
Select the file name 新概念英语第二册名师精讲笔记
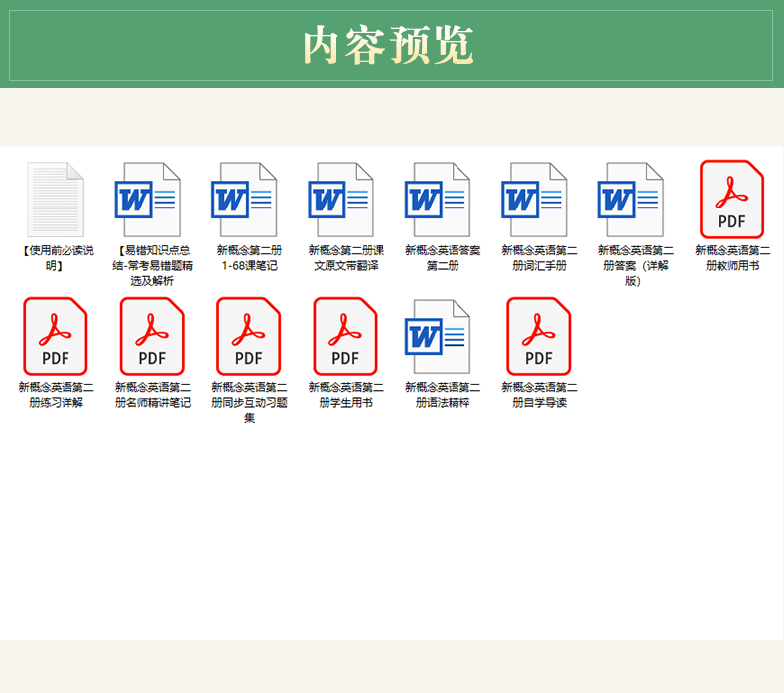pos(153,395)
